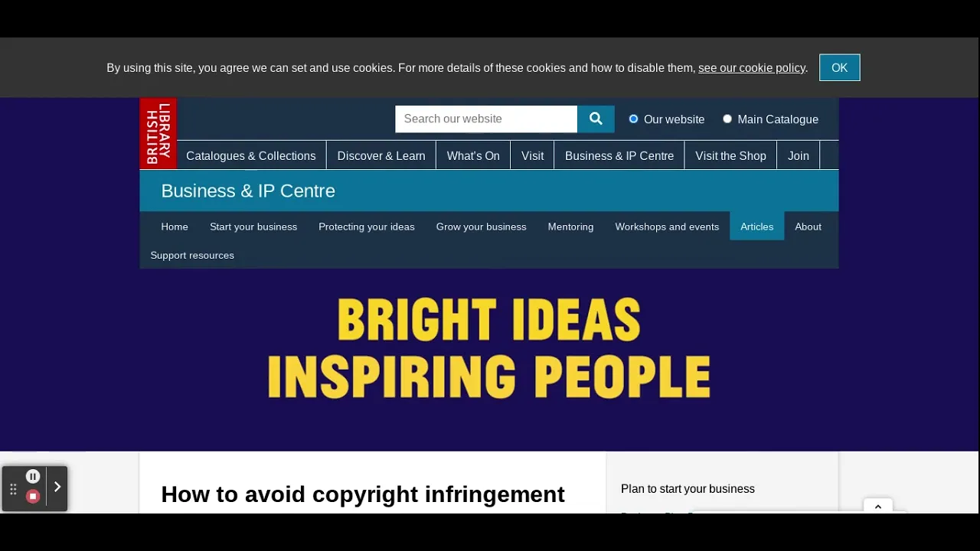The height and width of the screenshot is (551, 980).
Task: Click the Plan to start your business heading
Action: tap(688, 489)
